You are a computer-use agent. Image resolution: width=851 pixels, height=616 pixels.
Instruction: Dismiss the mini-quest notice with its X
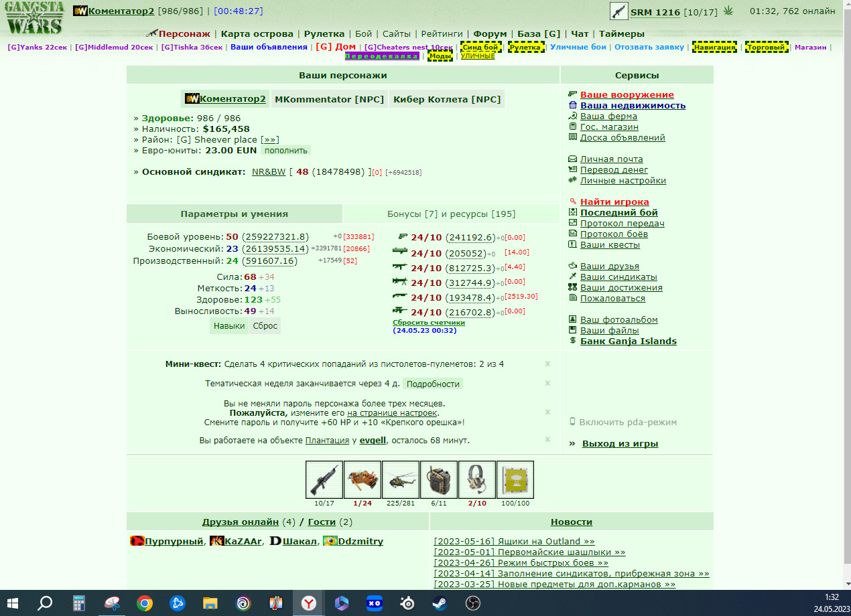(x=547, y=364)
